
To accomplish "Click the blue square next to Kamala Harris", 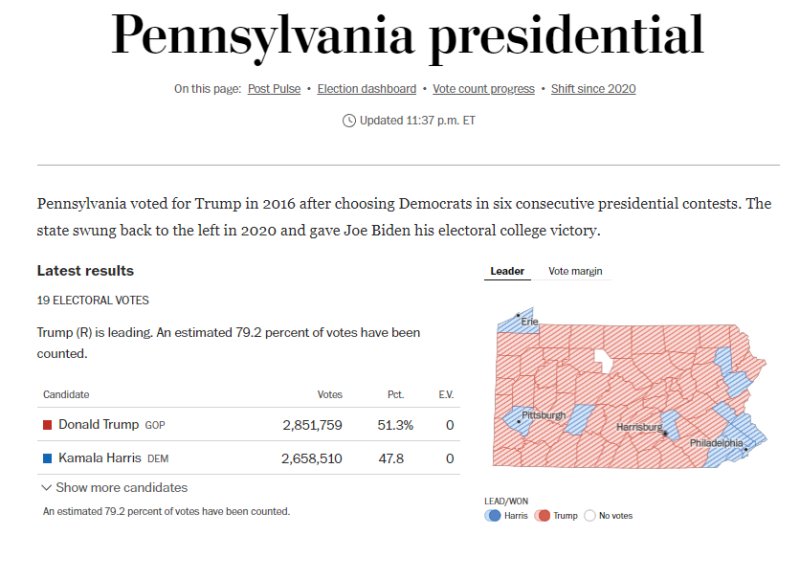I will point(47,459).
